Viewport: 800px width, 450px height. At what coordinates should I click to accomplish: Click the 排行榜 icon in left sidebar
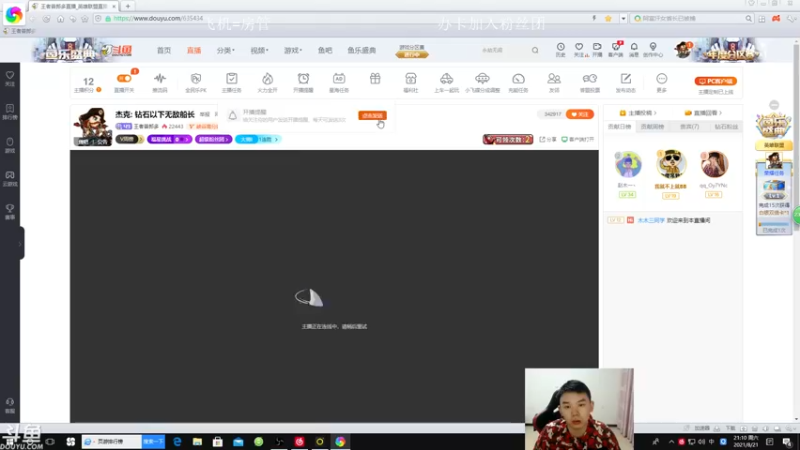tap(10, 112)
